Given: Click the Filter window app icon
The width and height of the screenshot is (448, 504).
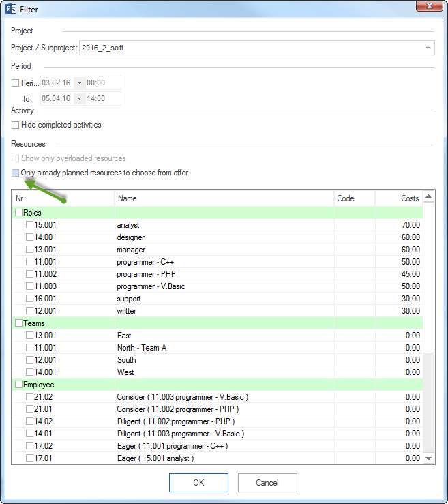Looking at the screenshot, I should coord(11,9).
